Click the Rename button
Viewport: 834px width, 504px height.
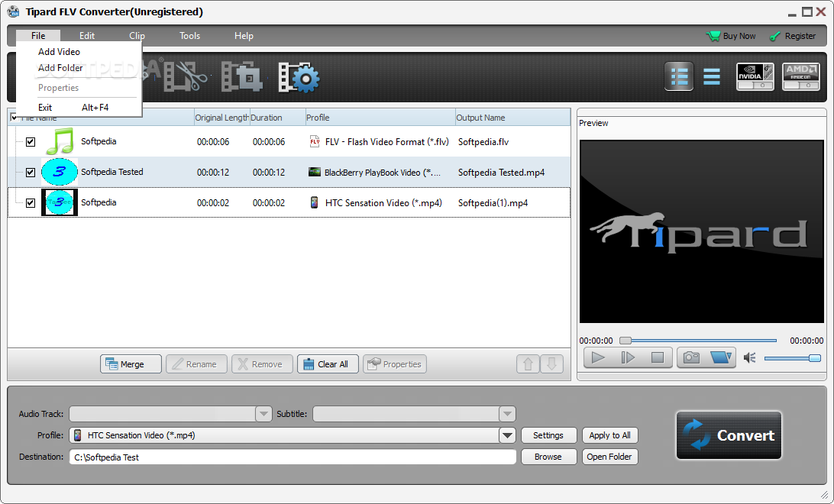point(196,364)
